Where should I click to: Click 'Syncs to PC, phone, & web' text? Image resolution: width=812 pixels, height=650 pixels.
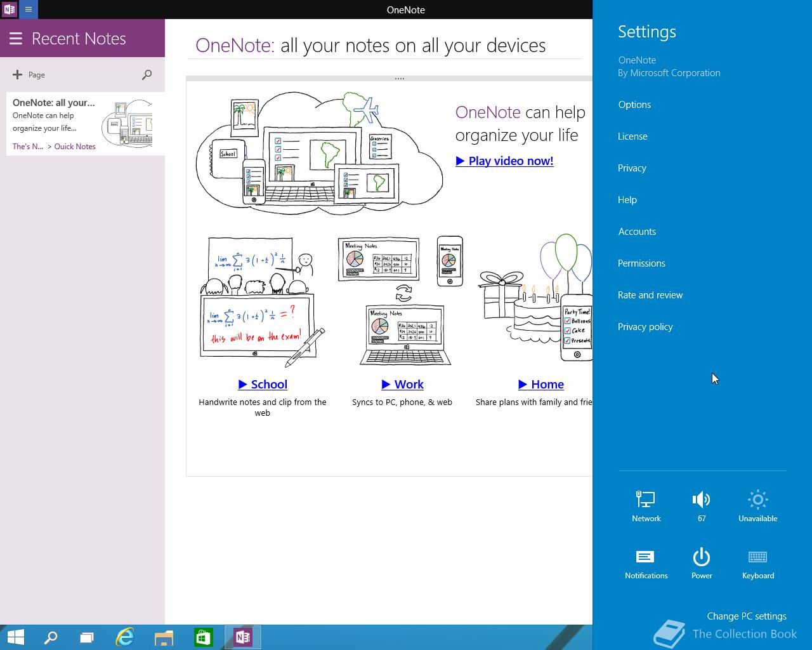402,402
